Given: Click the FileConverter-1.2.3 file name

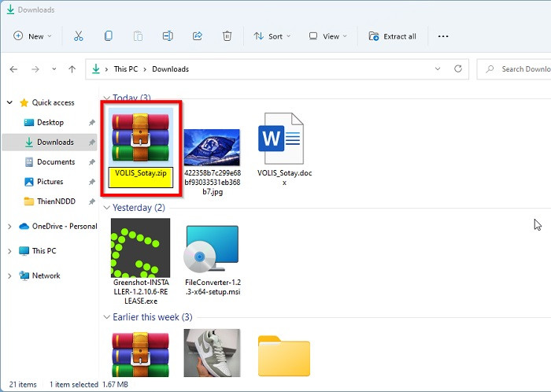Looking at the screenshot, I should click(x=213, y=287).
